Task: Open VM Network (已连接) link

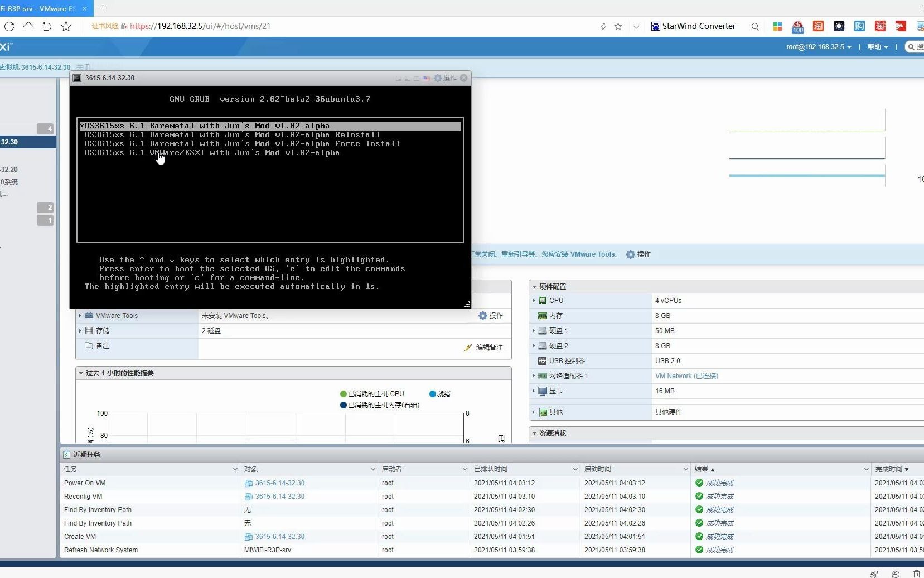Action: [x=686, y=376]
